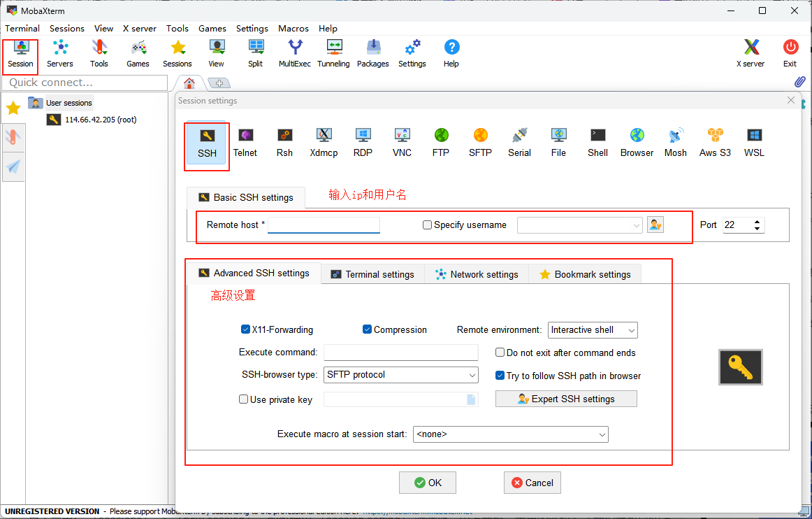This screenshot has width=812, height=519.
Task: Open Expert SSH settings
Action: [565, 399]
